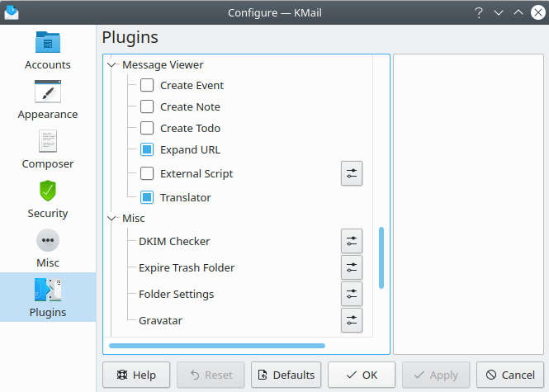Collapse the Message Viewer group
Image resolution: width=549 pixels, height=392 pixels.
tap(112, 64)
